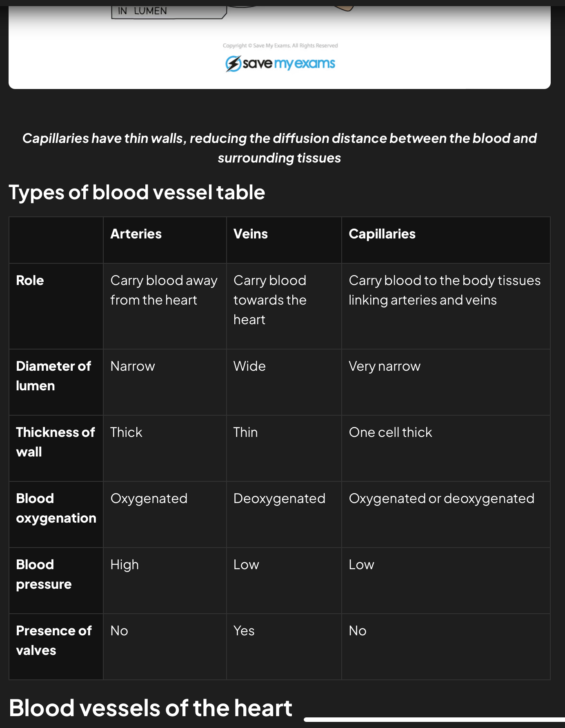This screenshot has width=565, height=728.
Task: Click the 'Yes' cell for valves in veins
Action: [x=244, y=631]
